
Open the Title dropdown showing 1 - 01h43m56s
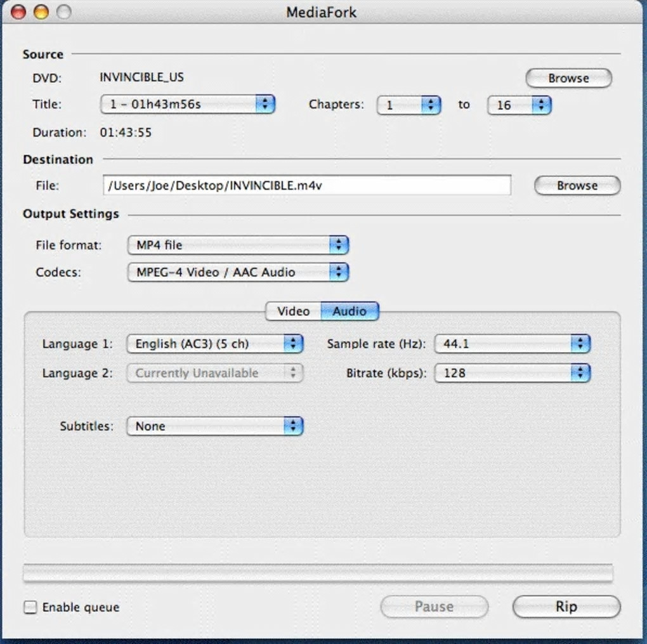(x=188, y=104)
